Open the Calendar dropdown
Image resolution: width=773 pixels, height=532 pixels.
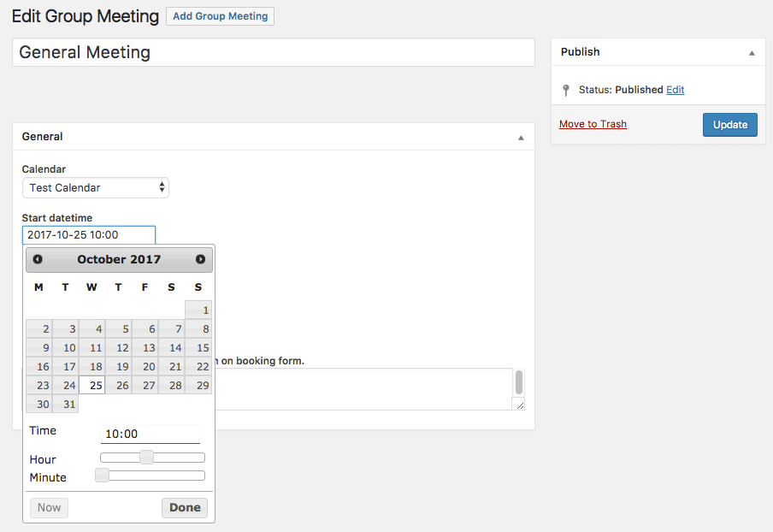pyautogui.click(x=96, y=187)
